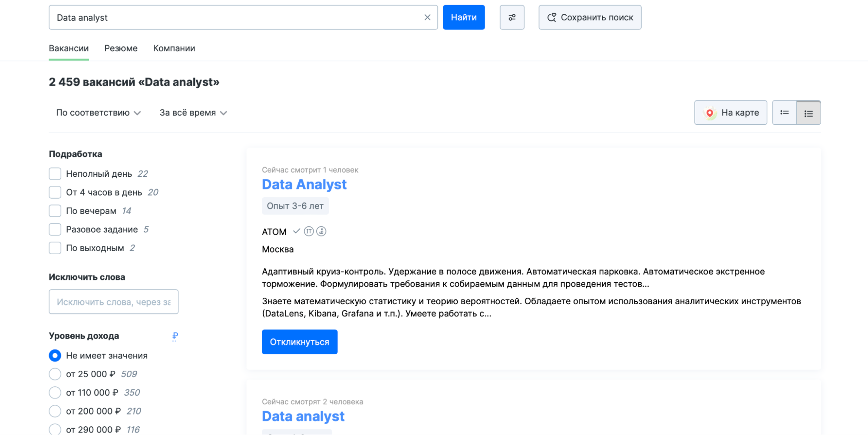Click Сейчас смотрит 1 человек text

coord(310,170)
